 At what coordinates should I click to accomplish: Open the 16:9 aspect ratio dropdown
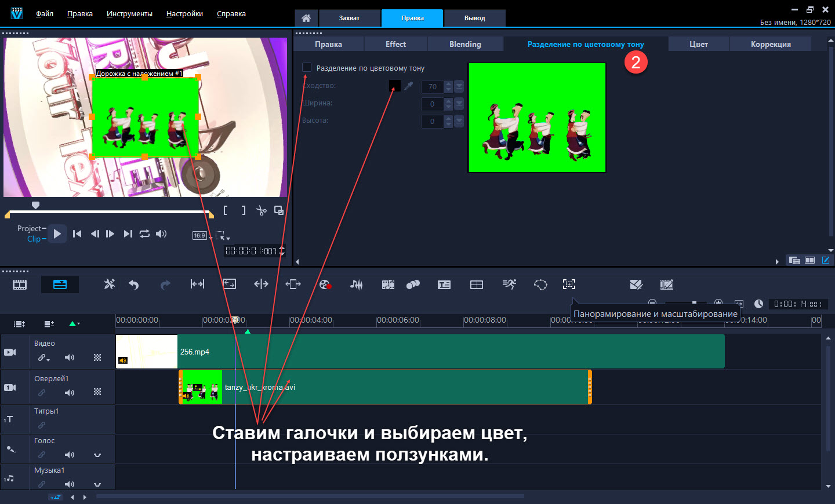pos(199,235)
